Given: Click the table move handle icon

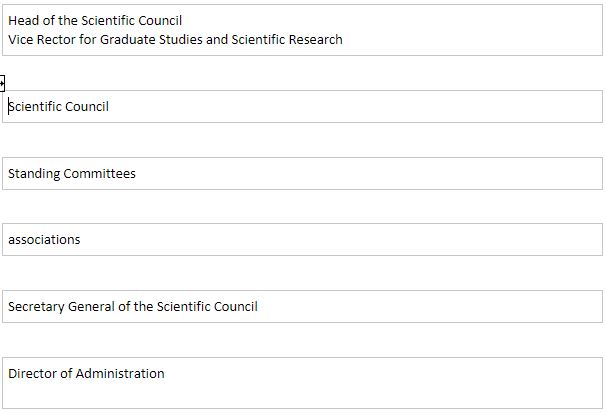Looking at the screenshot, I should coord(2,83).
